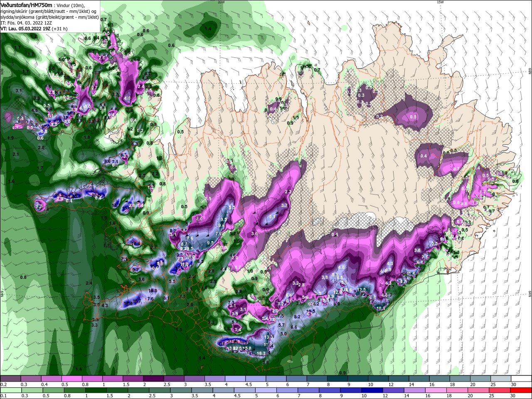Click the 15W longitude label
This screenshot has height=399, width=532.
440,2
